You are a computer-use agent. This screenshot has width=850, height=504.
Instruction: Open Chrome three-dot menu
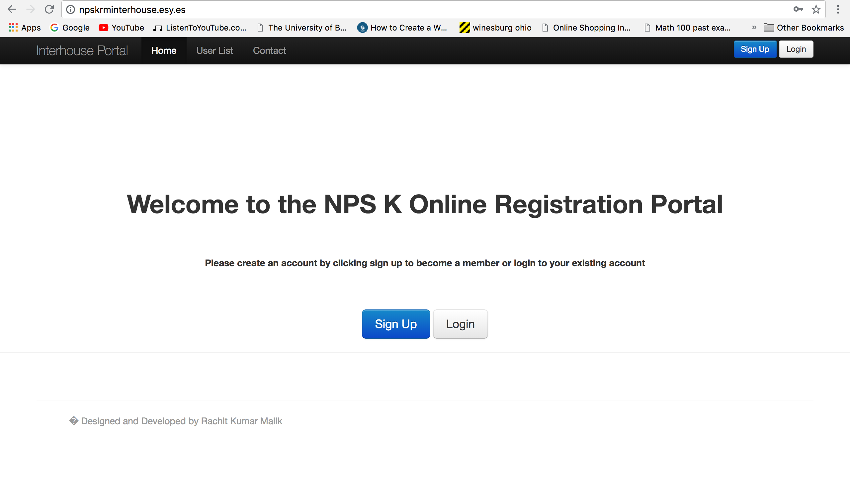838,10
